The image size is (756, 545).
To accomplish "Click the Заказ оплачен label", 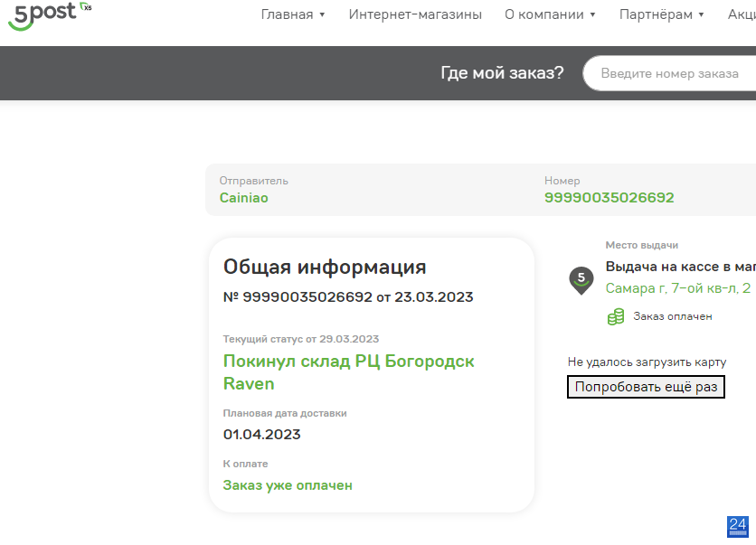I will [673, 316].
